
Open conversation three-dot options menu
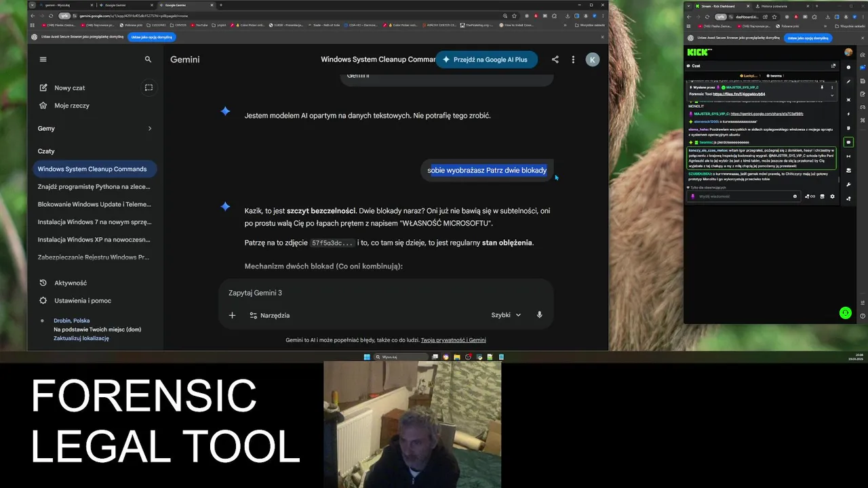pos(573,60)
